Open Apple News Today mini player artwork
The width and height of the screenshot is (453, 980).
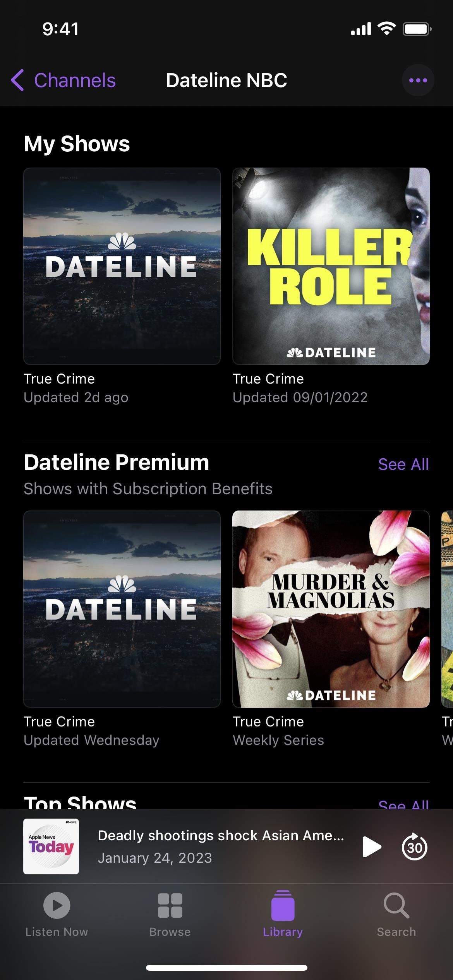pyautogui.click(x=51, y=846)
